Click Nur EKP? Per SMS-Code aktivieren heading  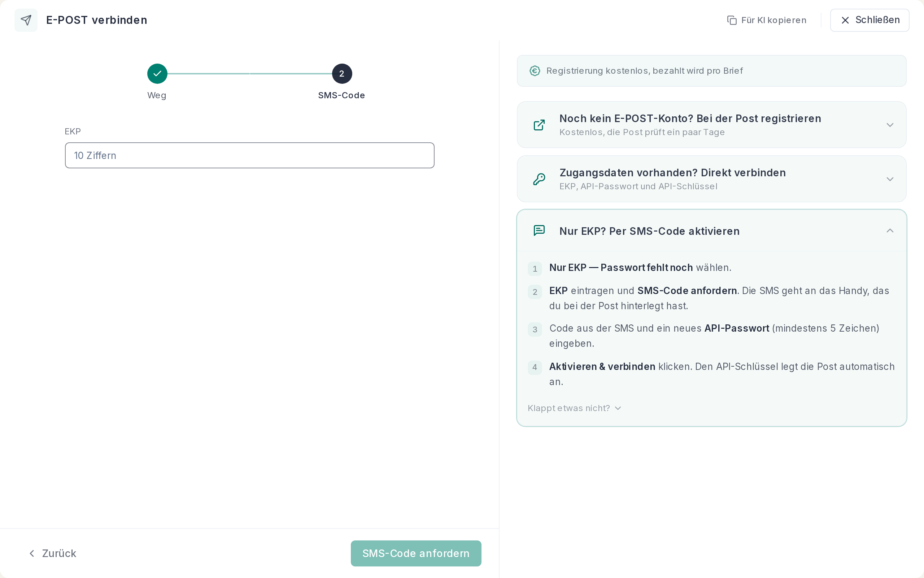pos(649,231)
